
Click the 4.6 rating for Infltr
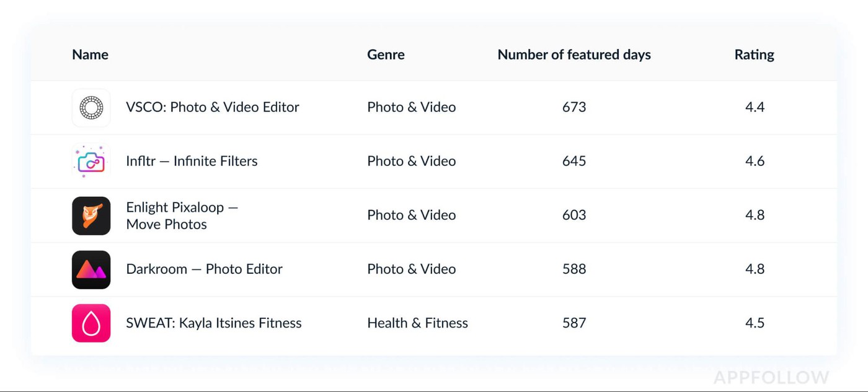(755, 161)
